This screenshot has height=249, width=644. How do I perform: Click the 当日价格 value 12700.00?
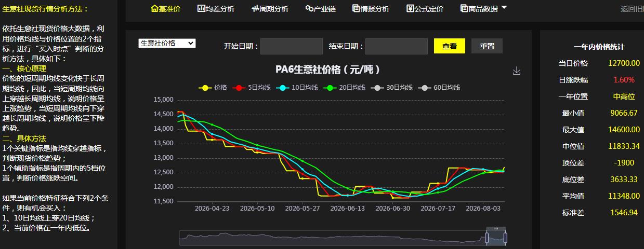624,63
